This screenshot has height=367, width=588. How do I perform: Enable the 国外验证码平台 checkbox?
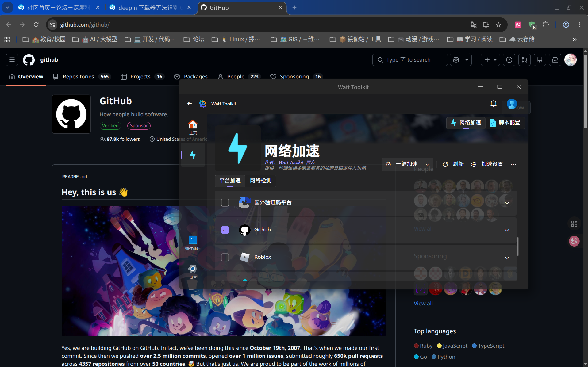click(225, 202)
